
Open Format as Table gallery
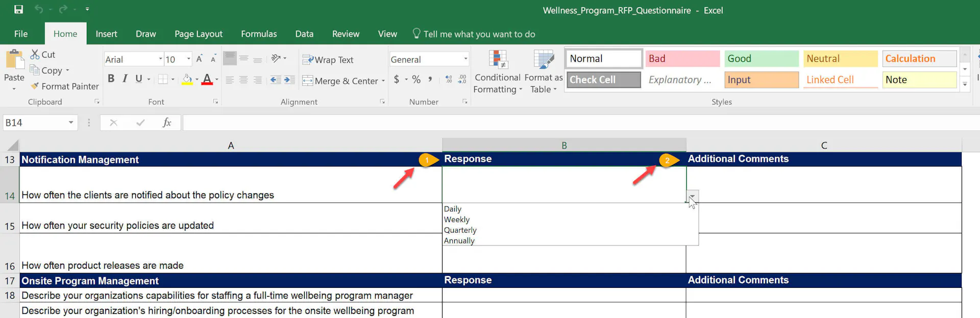544,72
